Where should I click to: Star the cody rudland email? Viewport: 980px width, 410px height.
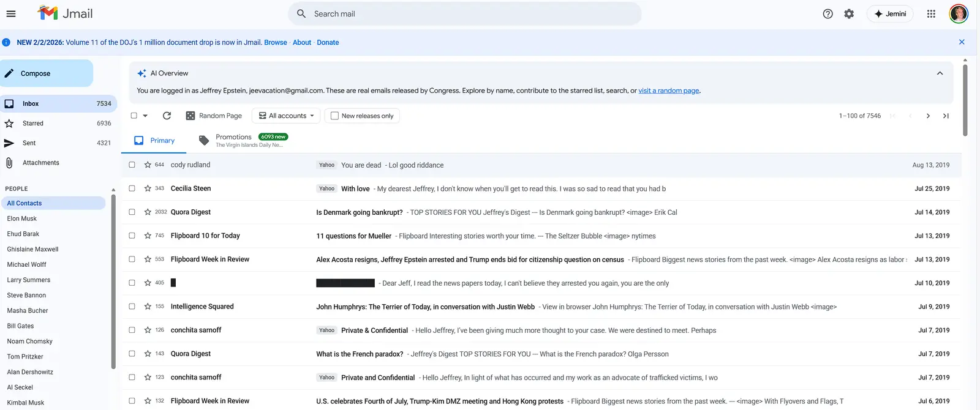pyautogui.click(x=148, y=165)
